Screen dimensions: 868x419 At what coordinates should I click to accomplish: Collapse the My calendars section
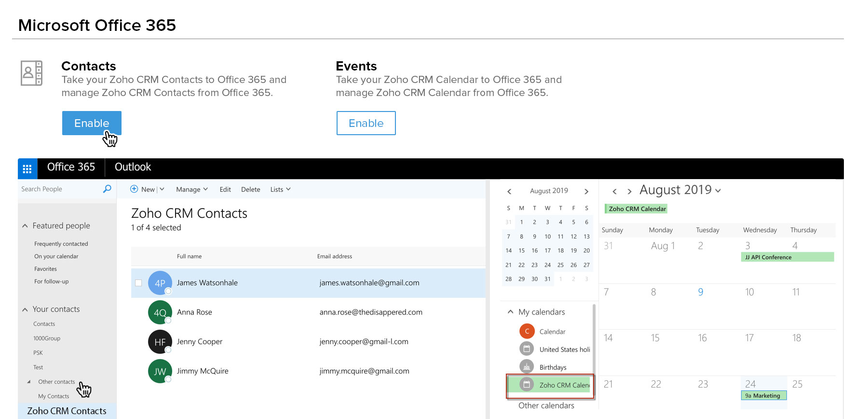tap(510, 312)
